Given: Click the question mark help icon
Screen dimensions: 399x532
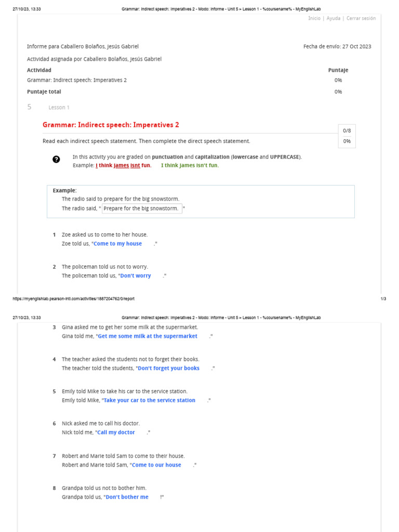Looking at the screenshot, I should point(56,159).
